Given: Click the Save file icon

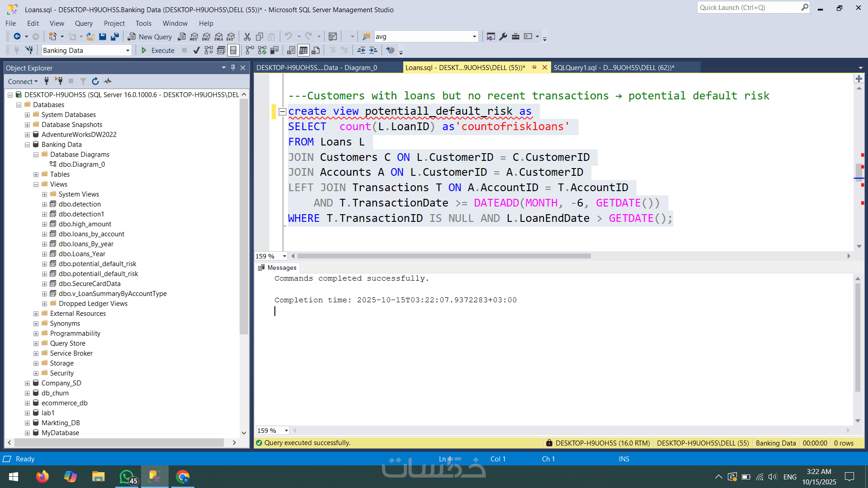Looking at the screenshot, I should pos(103,37).
